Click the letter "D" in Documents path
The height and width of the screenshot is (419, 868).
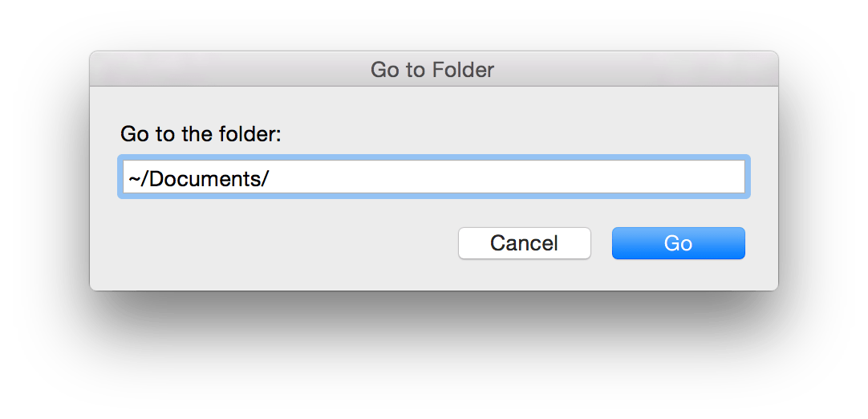pyautogui.click(x=156, y=178)
